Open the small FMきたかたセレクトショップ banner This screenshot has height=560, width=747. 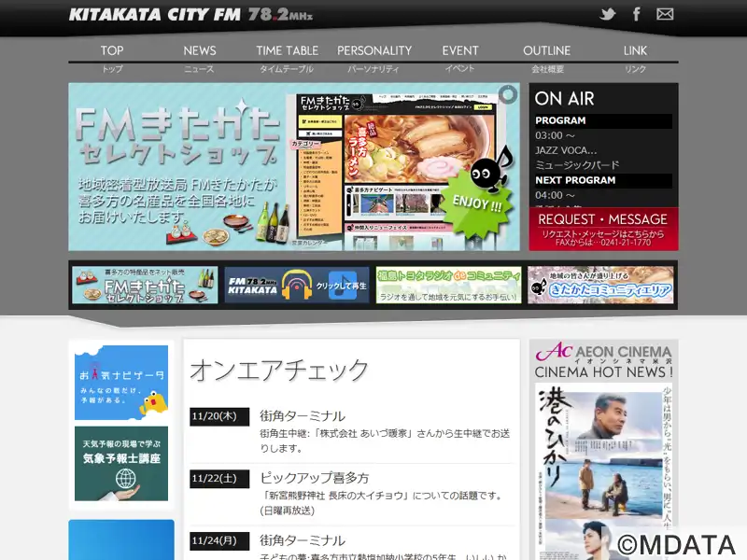(x=145, y=285)
